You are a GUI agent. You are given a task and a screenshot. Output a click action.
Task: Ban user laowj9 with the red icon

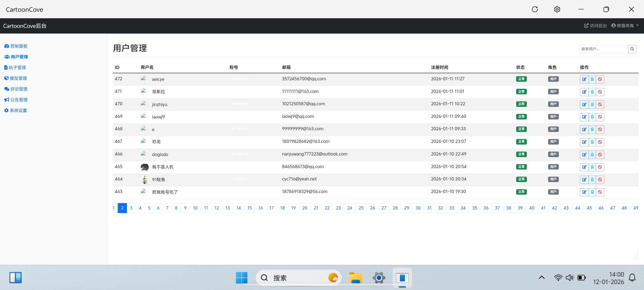(x=600, y=117)
